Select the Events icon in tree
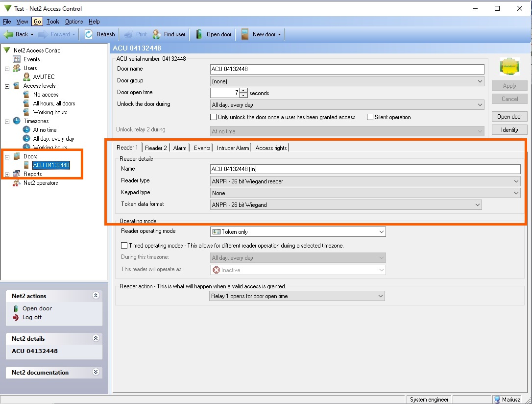This screenshot has width=532, height=404. coord(17,59)
